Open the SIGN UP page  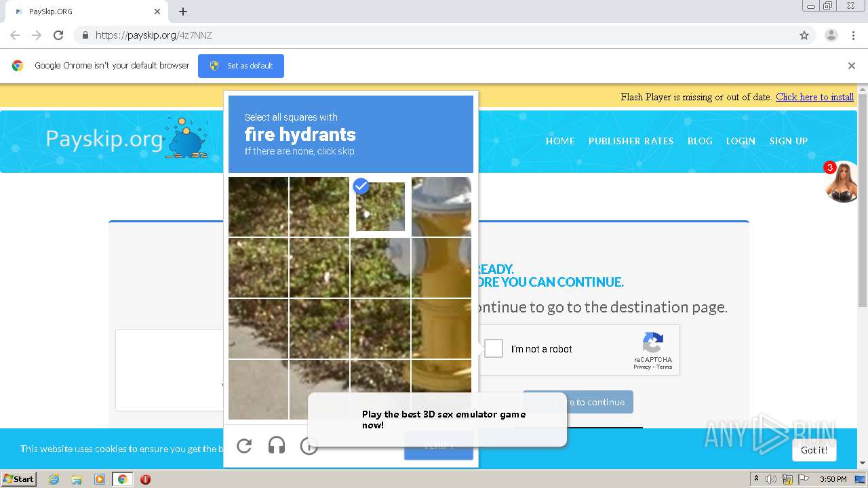[x=788, y=141]
